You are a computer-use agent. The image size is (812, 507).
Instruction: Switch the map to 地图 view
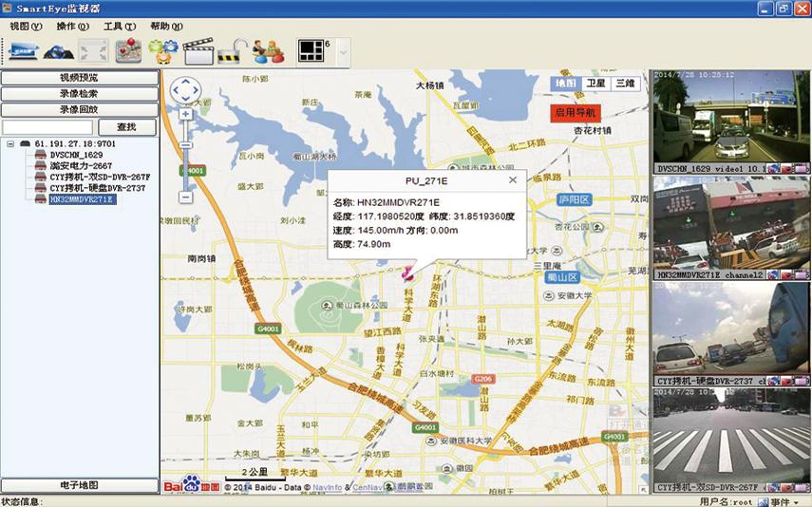click(x=565, y=84)
